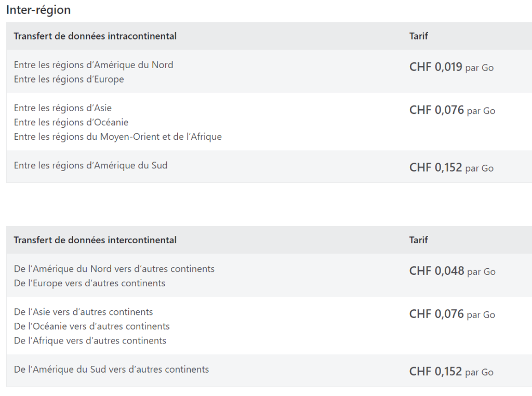Select Entre les régions d'Océanie text
The height and width of the screenshot is (396, 532).
tap(71, 122)
